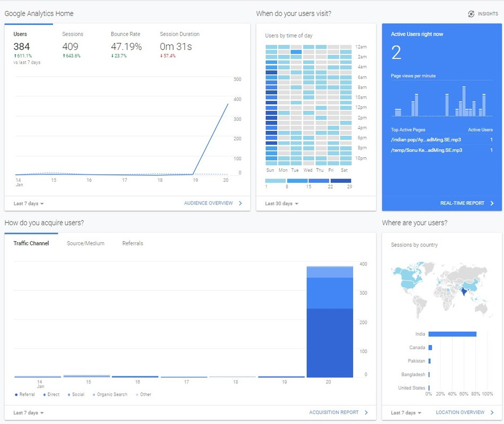This screenshot has height=424, width=504.
Task: Click the stacked bar for Jan 20
Action: [330, 322]
